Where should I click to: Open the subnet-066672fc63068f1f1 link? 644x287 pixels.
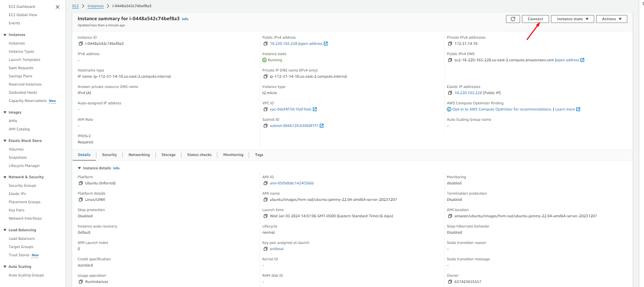[294, 126]
